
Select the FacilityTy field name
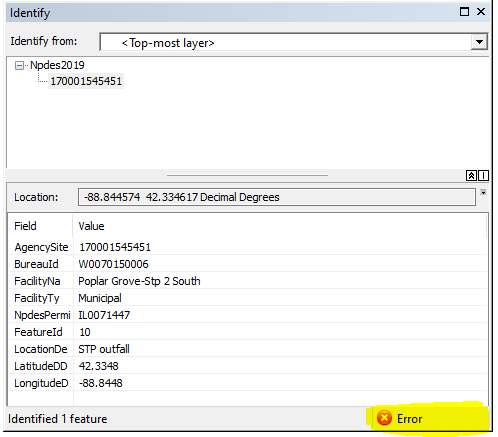click(x=37, y=298)
